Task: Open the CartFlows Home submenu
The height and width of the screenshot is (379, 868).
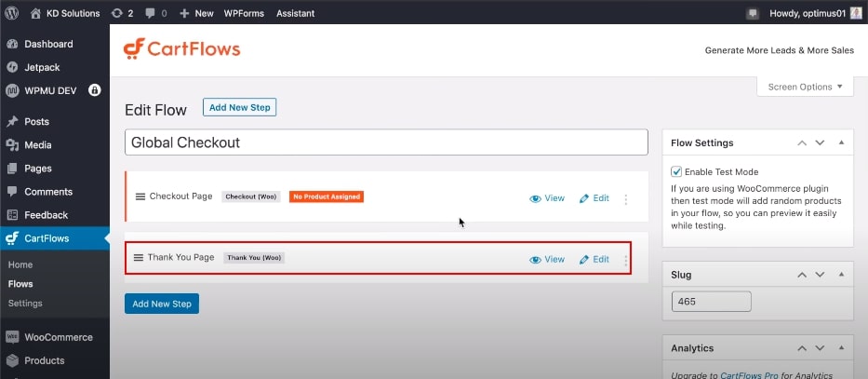Action: point(20,264)
